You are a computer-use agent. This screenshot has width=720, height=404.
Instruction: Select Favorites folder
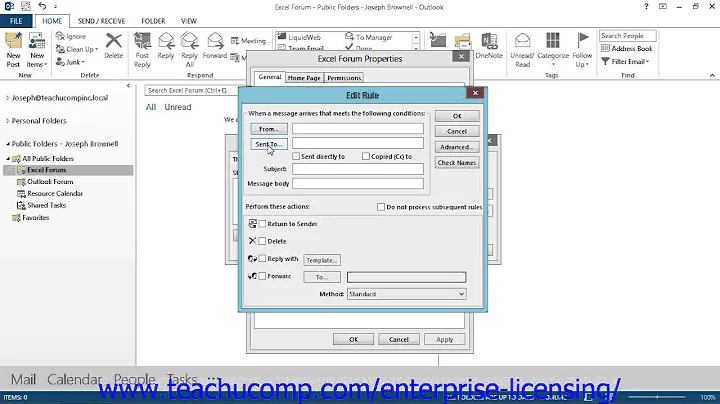(35, 218)
